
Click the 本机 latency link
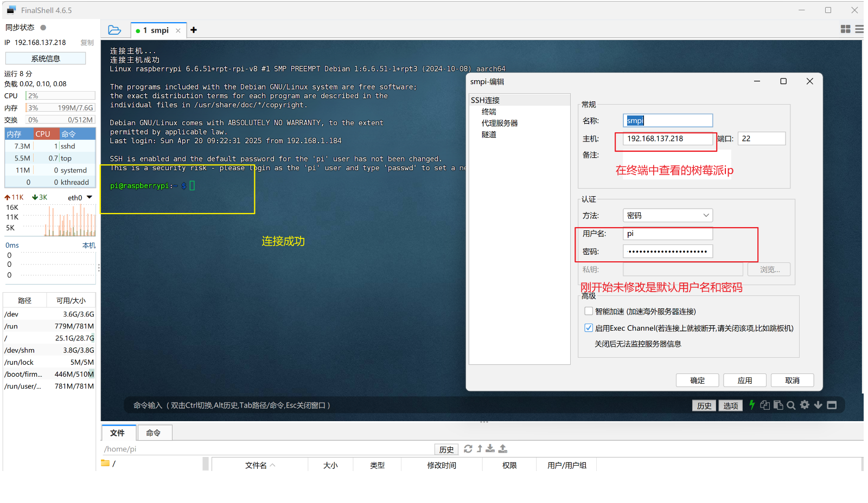click(88, 245)
